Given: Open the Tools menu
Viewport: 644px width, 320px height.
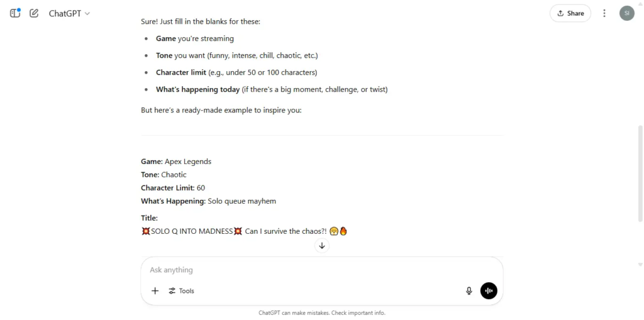Looking at the screenshot, I should [181, 291].
